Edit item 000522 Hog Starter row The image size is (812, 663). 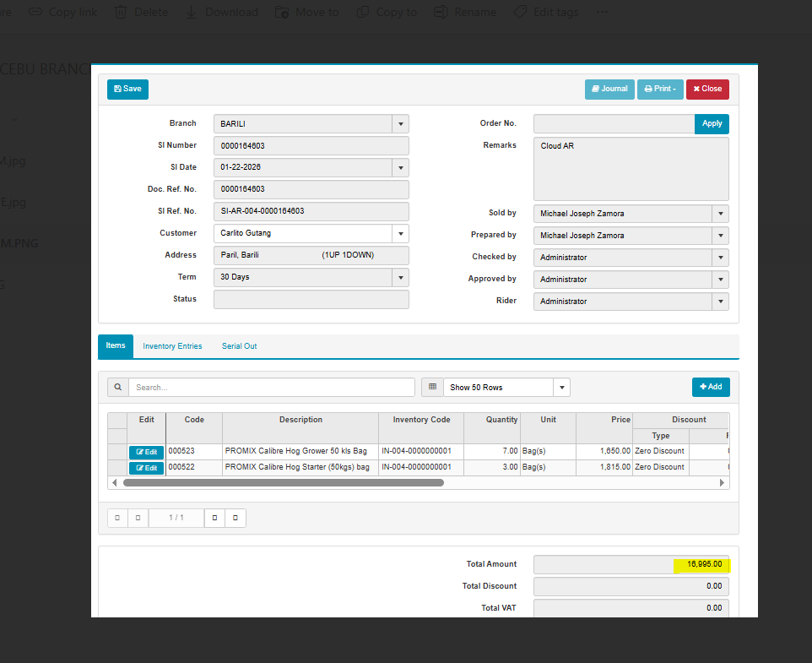coord(146,468)
